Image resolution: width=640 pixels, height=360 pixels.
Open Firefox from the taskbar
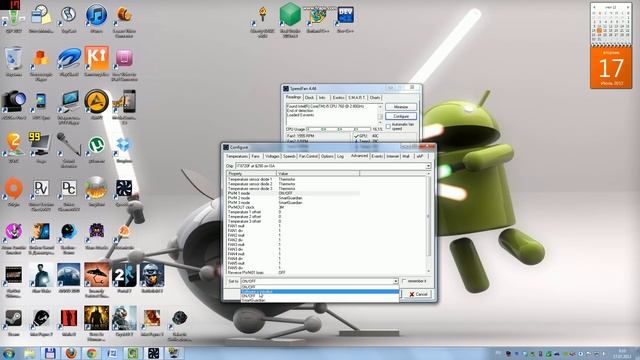pos(71,353)
